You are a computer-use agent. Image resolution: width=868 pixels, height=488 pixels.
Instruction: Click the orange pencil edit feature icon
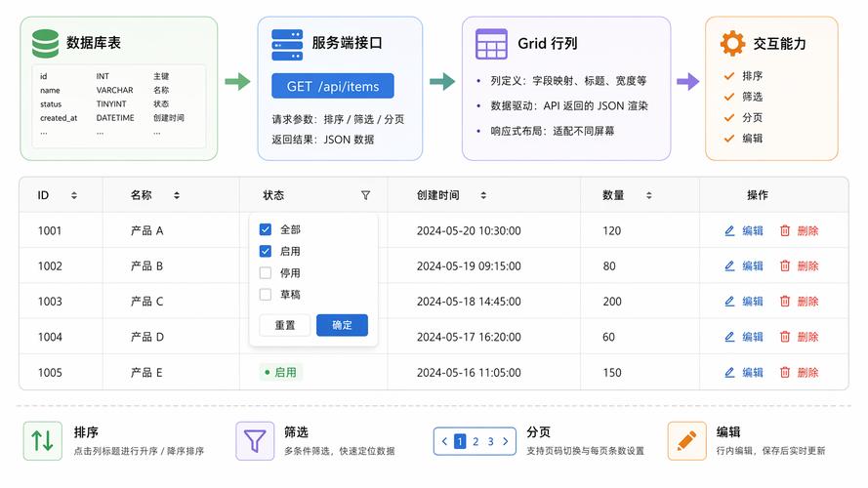686,441
